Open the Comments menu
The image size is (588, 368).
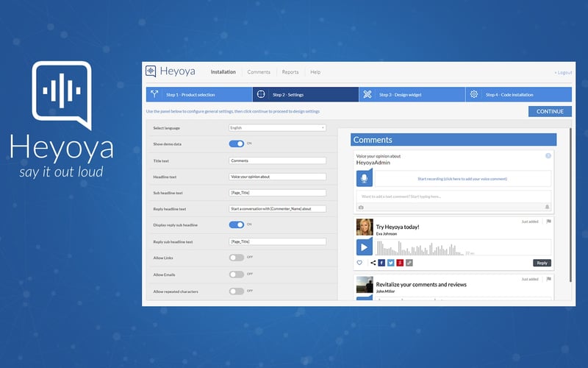[x=259, y=71]
